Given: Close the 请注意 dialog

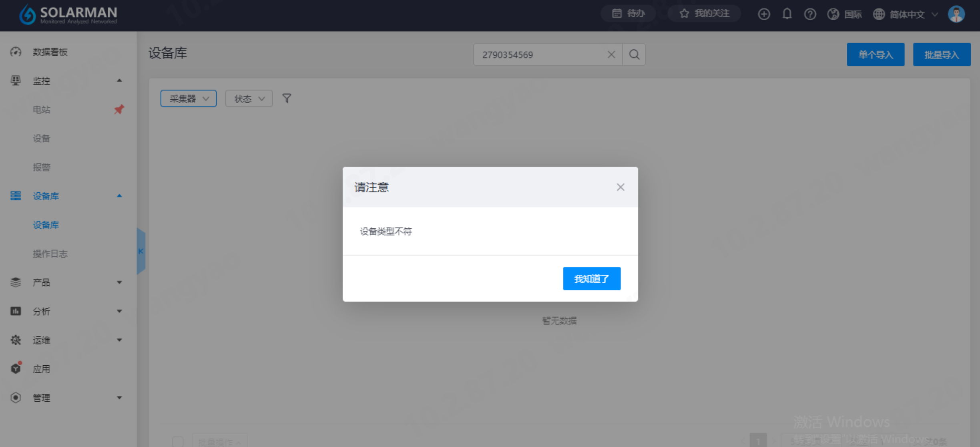Looking at the screenshot, I should pyautogui.click(x=620, y=187).
